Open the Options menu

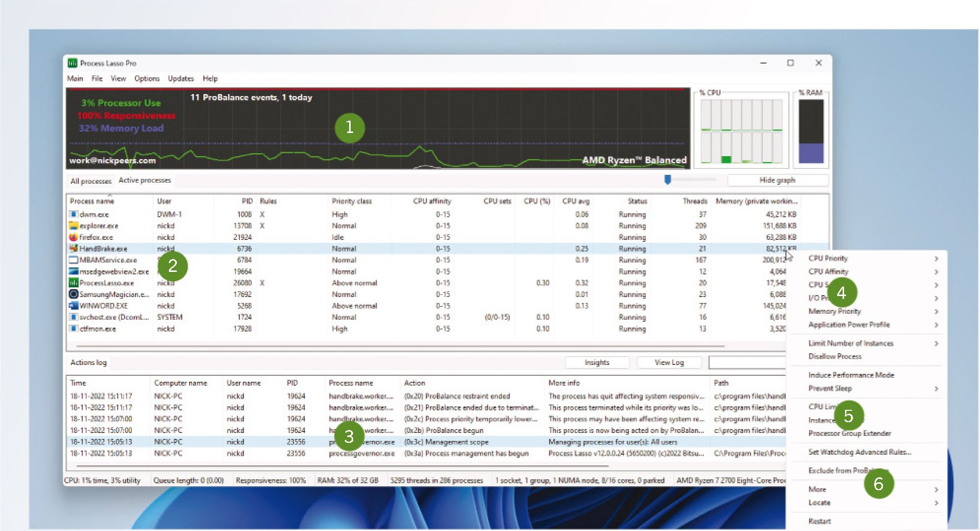(147, 78)
